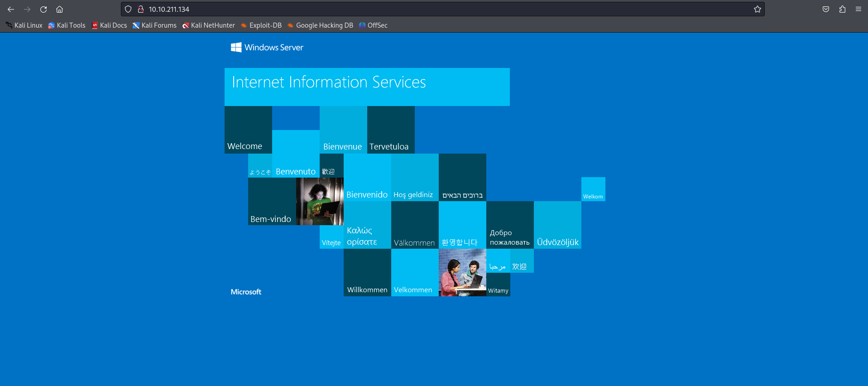868x386 pixels.
Task: Click the address bar showing 10.10.211.134
Action: pos(408,9)
